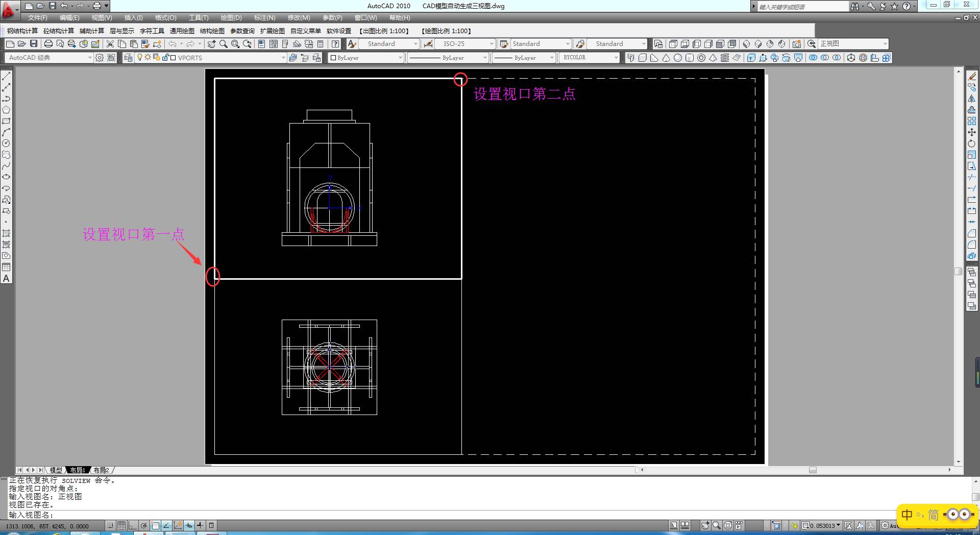Select the Sphere solid tool

point(678,58)
